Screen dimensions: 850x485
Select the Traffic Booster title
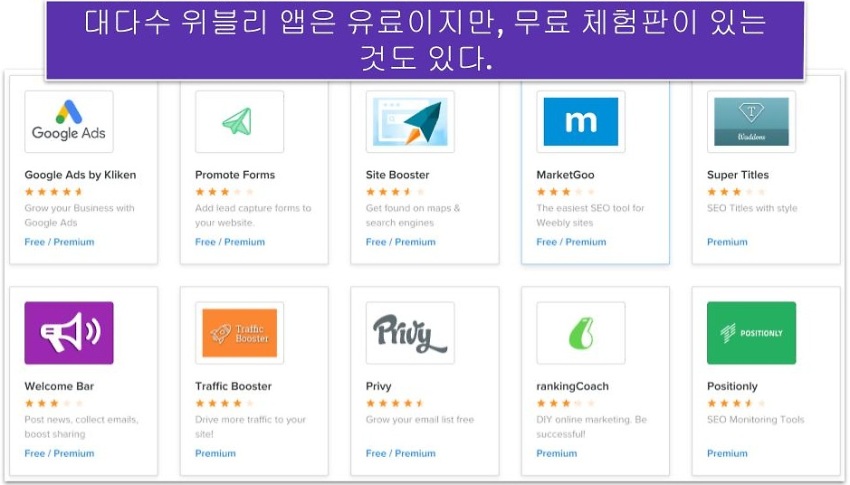233,386
